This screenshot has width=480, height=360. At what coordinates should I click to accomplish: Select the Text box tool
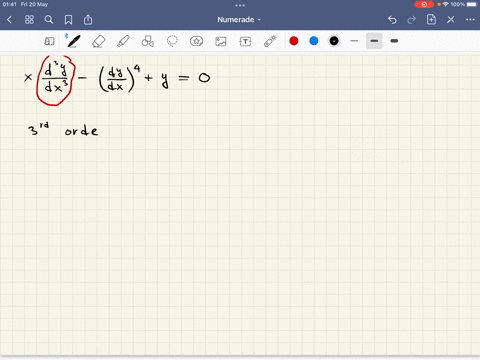(x=245, y=41)
